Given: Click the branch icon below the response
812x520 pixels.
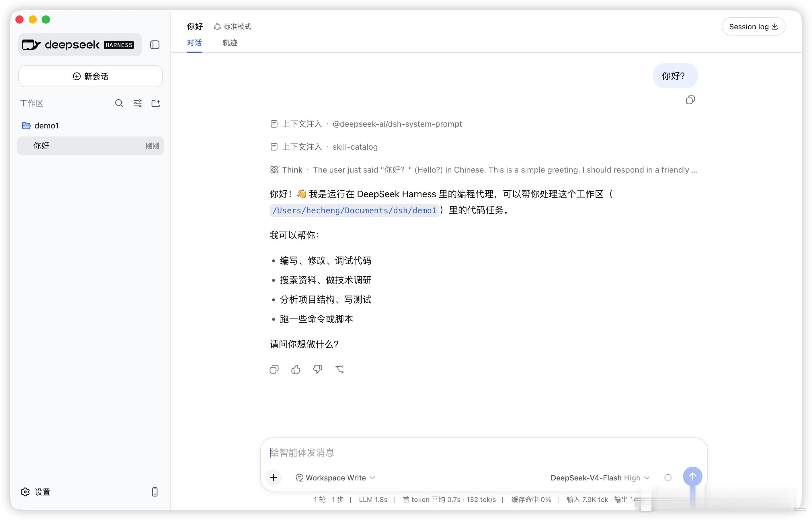Looking at the screenshot, I should 339,370.
